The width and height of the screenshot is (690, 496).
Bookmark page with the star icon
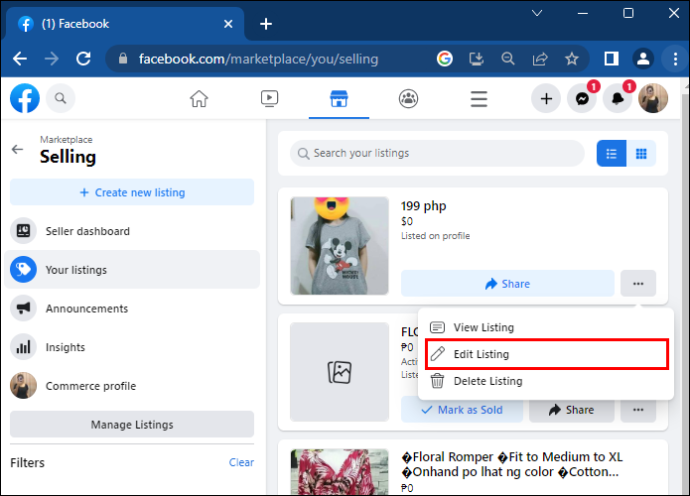(x=572, y=59)
